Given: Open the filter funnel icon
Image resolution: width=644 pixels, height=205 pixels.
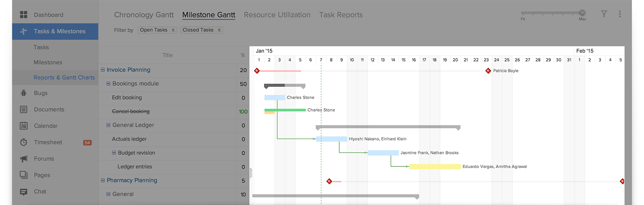Looking at the screenshot, I should tap(604, 14).
